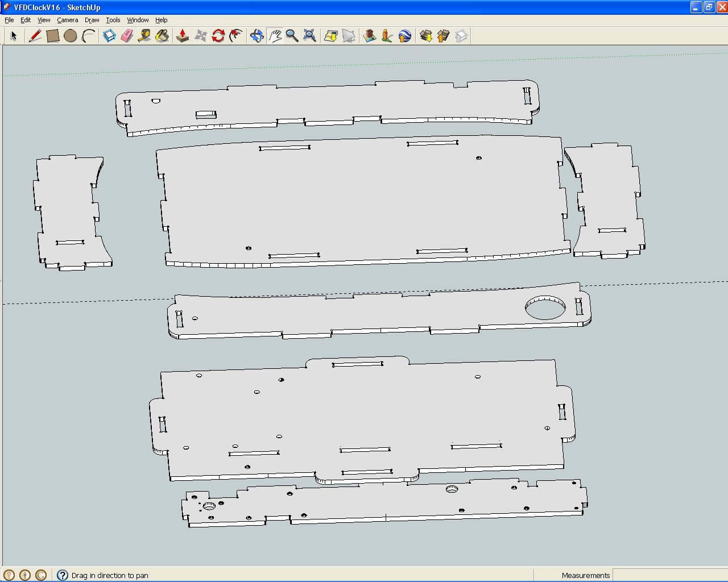Open the Instructor help question-mark icon
Image resolution: width=728 pixels, height=582 pixels.
coord(63,575)
